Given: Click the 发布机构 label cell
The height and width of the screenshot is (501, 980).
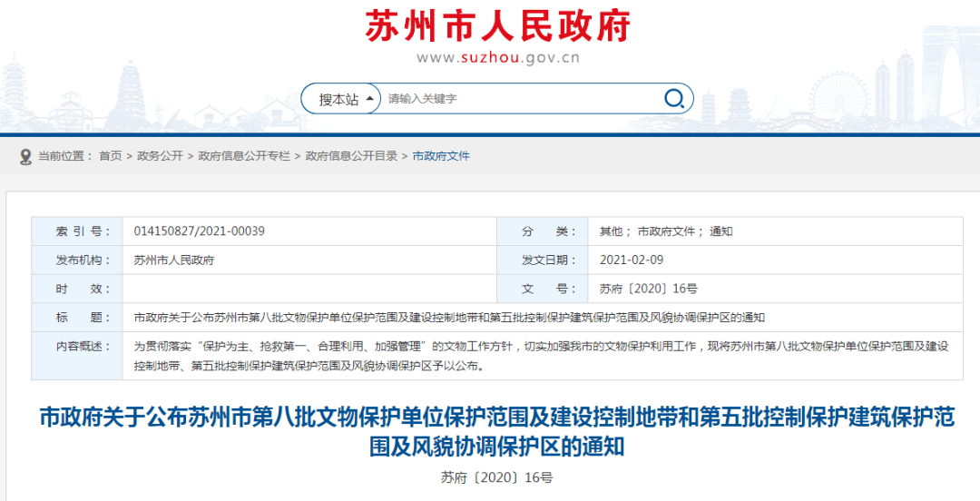Looking at the screenshot, I should pos(77,260).
